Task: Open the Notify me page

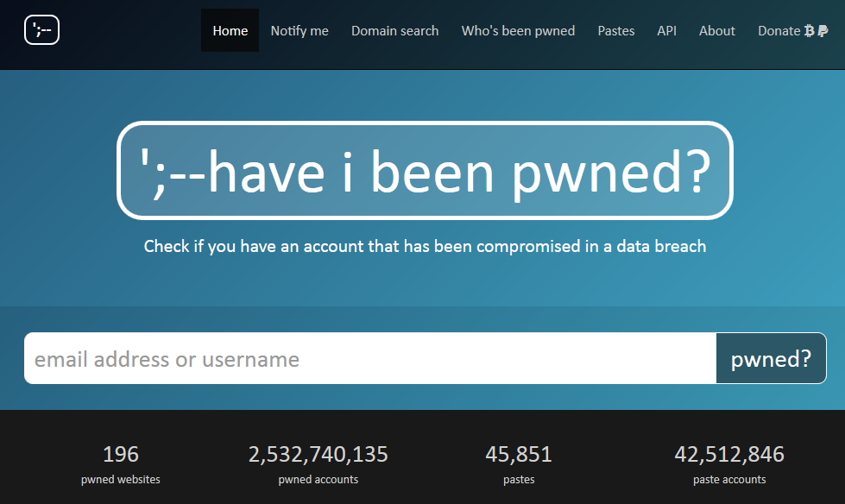Action: (300, 31)
